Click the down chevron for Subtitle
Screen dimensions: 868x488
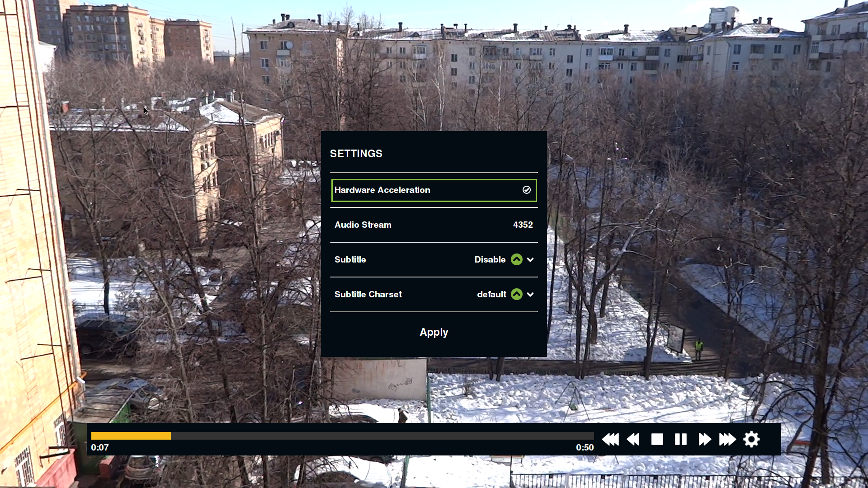pyautogui.click(x=530, y=260)
